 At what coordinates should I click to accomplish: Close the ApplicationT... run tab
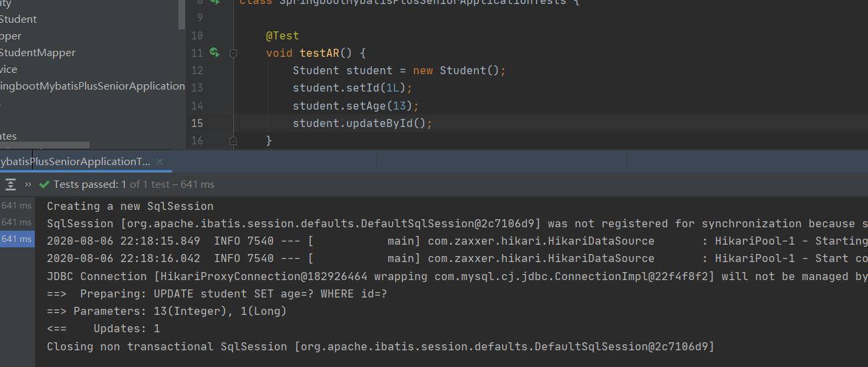click(x=160, y=162)
